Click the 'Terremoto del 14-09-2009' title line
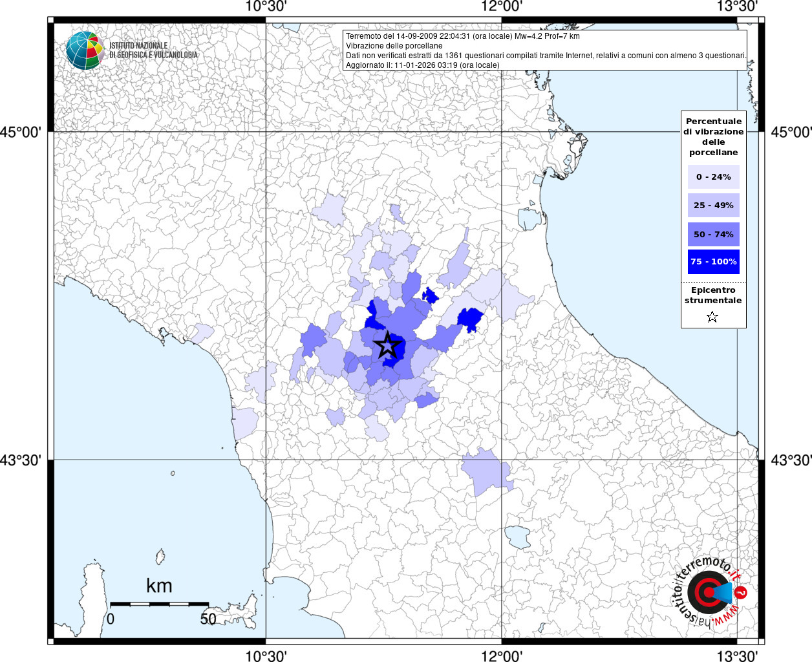812x662 pixels. click(463, 36)
